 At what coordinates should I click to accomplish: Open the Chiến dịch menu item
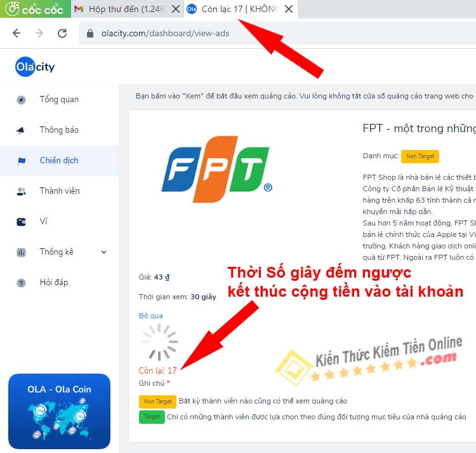coord(59,160)
